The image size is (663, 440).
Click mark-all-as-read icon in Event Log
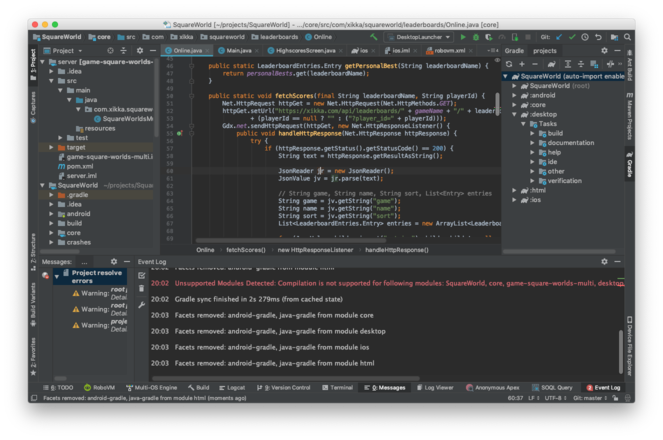[142, 276]
